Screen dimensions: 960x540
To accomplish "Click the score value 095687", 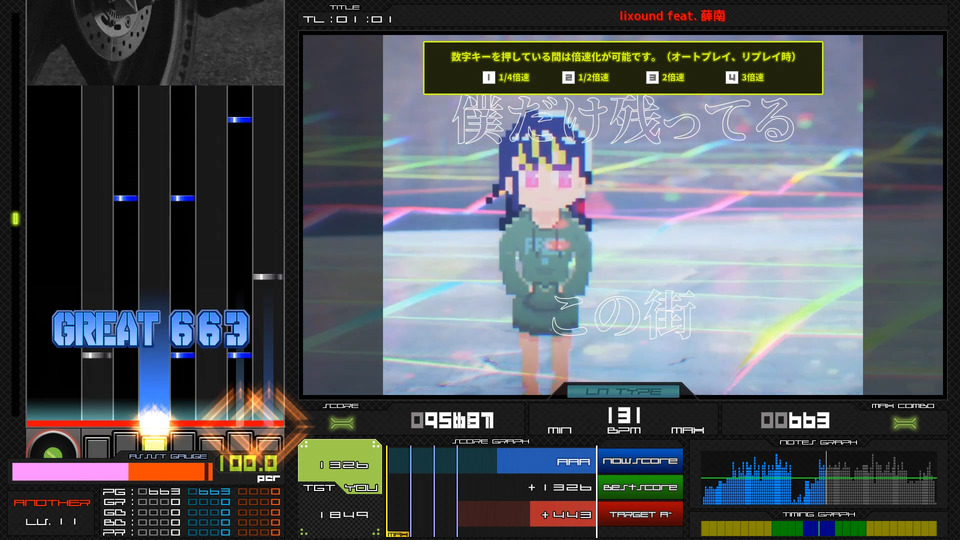I will click(452, 421).
